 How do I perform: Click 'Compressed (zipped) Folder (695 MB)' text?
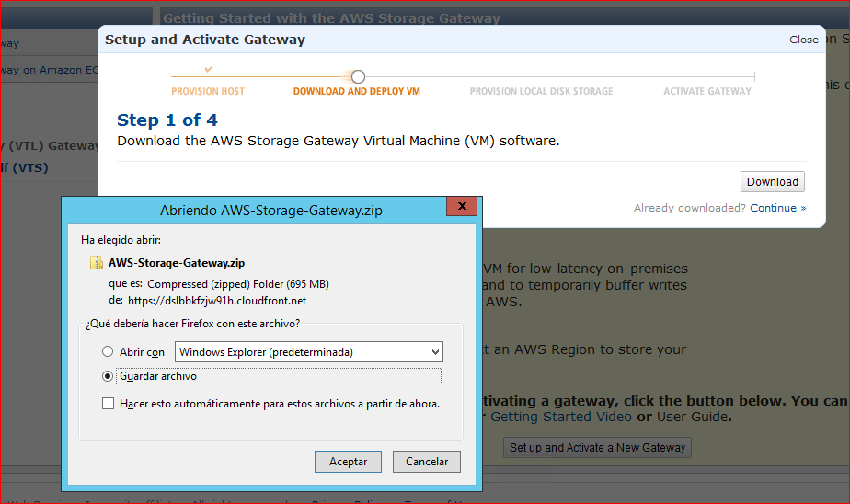pos(238,284)
